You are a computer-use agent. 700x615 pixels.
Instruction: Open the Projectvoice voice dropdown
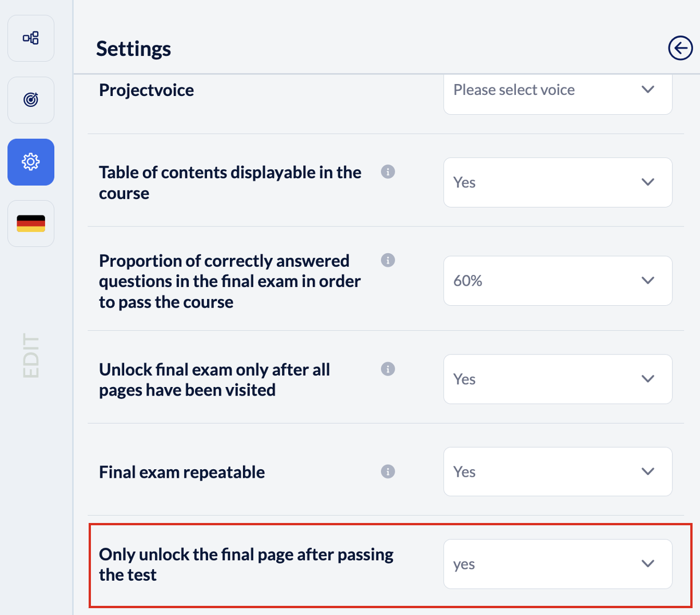tap(557, 90)
